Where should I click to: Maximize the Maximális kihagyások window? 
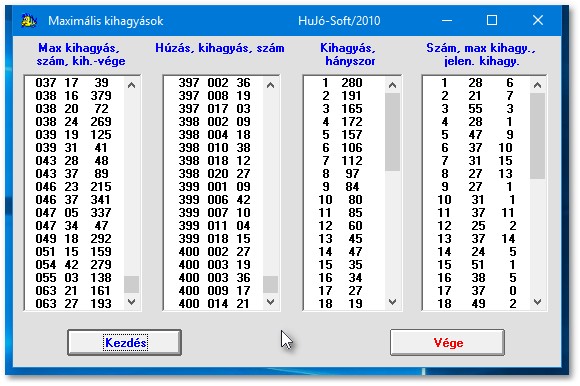(x=492, y=20)
